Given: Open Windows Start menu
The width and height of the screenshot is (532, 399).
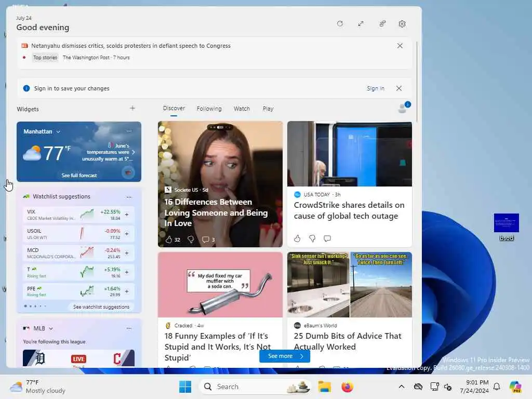Looking at the screenshot, I should coord(185,387).
